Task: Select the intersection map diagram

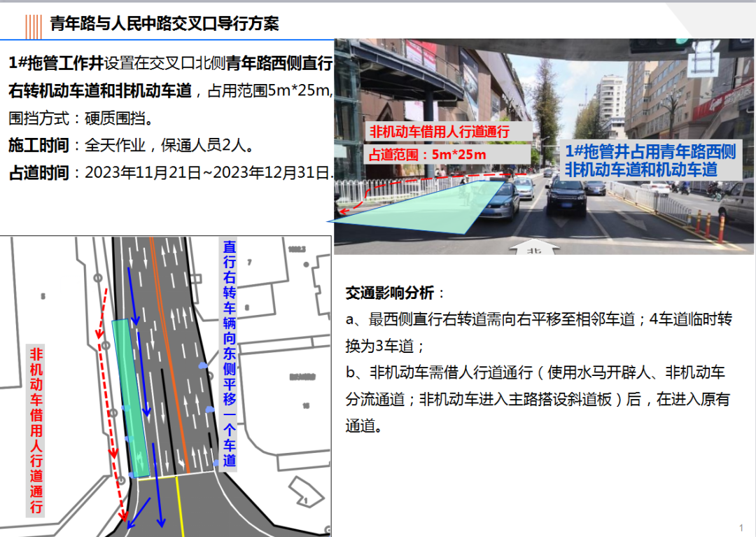Action: (x=166, y=386)
